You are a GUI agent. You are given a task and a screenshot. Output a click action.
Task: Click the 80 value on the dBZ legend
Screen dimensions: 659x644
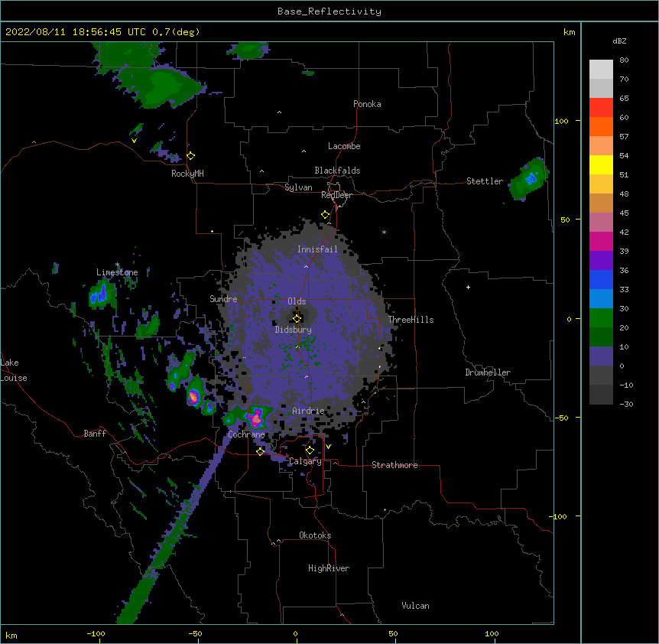[x=624, y=60]
